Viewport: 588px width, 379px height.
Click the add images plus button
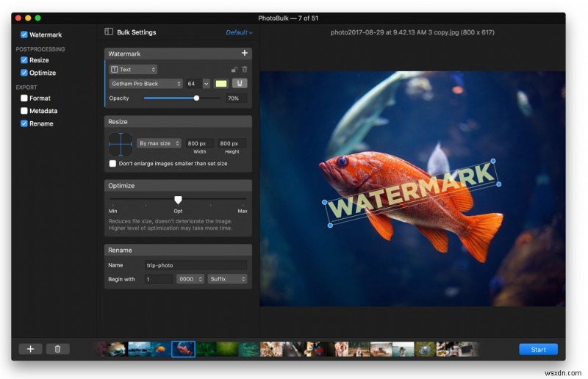point(30,349)
